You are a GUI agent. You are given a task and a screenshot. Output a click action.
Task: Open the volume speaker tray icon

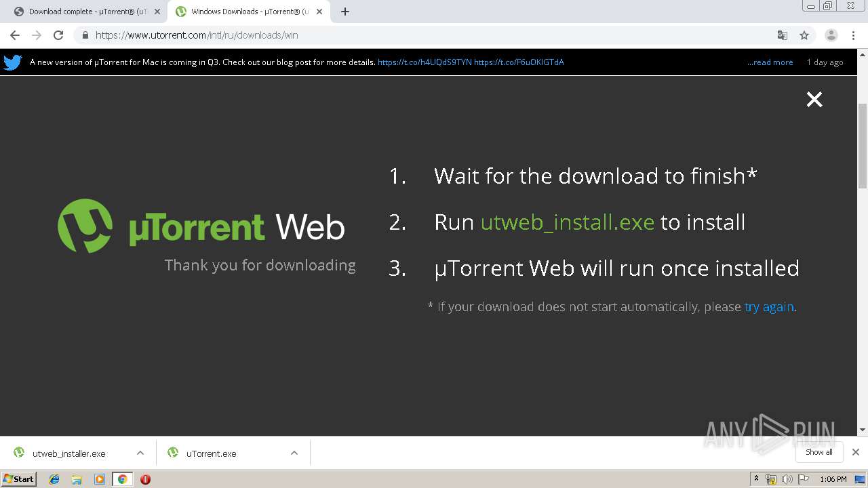pyautogui.click(x=787, y=479)
